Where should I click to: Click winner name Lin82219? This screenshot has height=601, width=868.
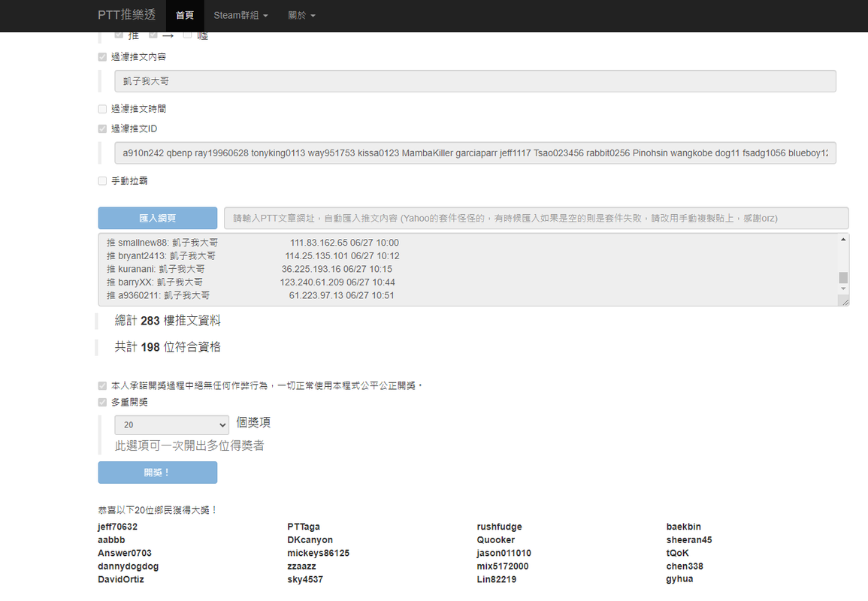coord(497,579)
